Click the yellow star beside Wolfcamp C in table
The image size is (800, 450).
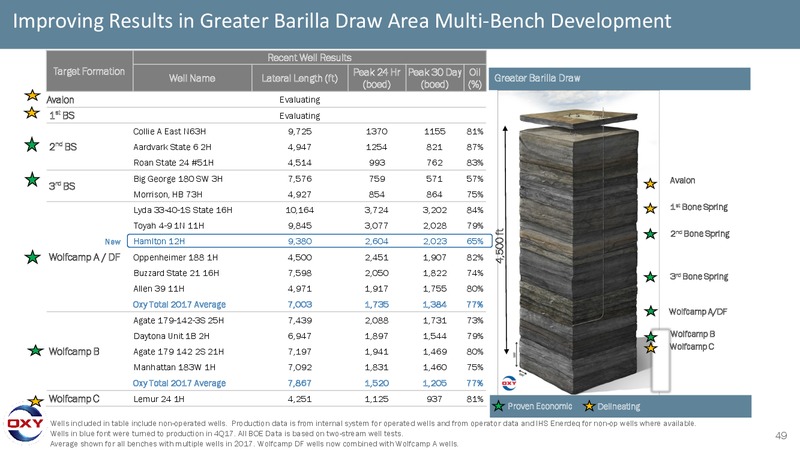click(35, 401)
